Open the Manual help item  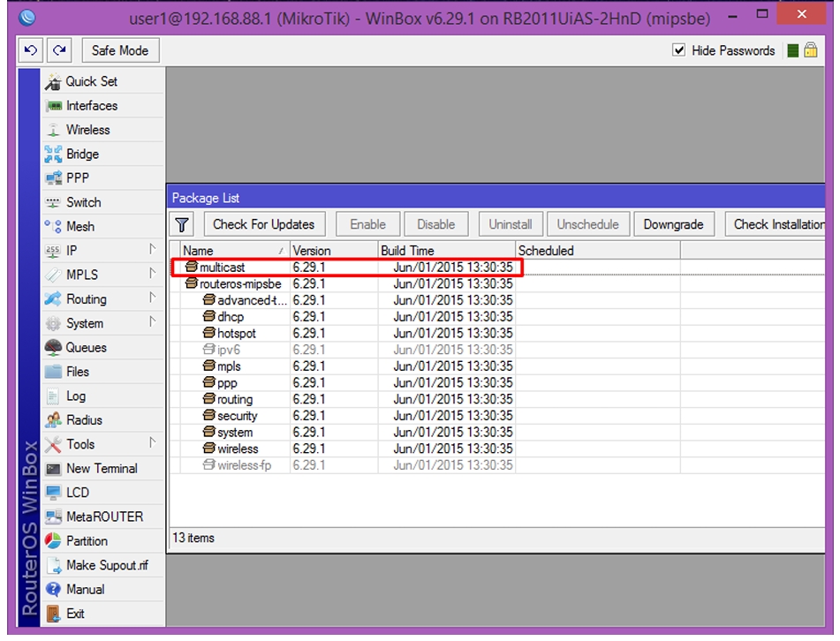(x=103, y=590)
